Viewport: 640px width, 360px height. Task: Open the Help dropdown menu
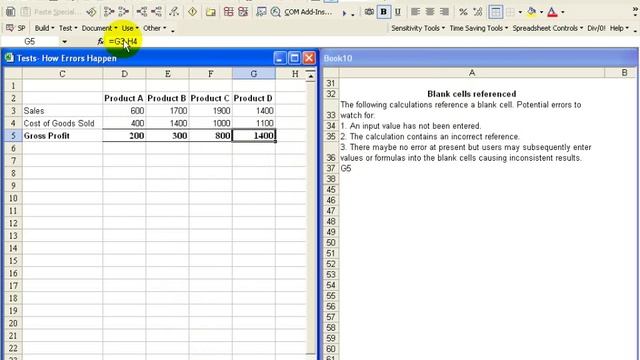click(x=619, y=28)
